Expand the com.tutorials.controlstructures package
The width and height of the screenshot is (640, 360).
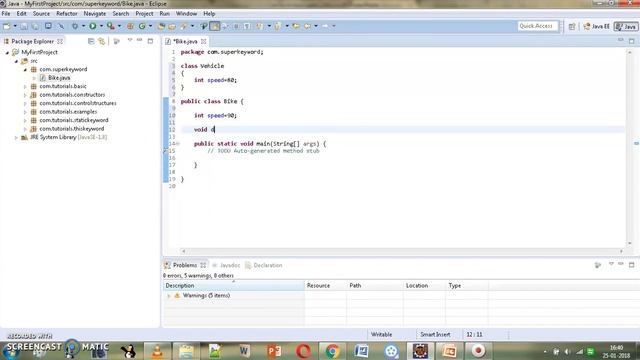tap(25, 104)
